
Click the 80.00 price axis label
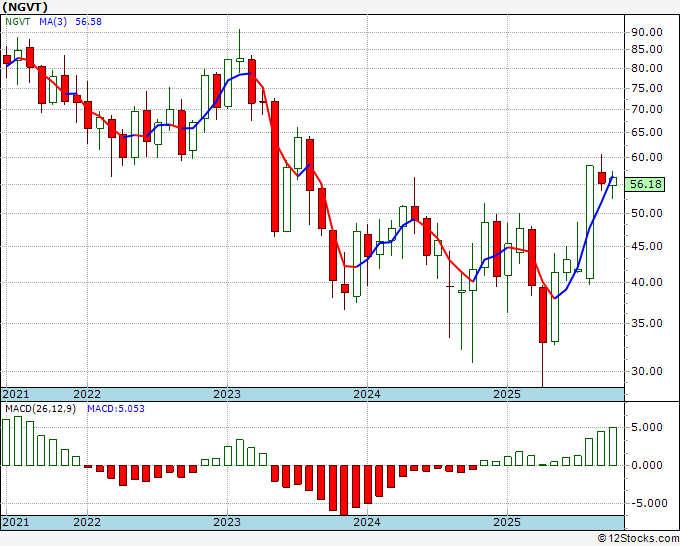(647, 69)
